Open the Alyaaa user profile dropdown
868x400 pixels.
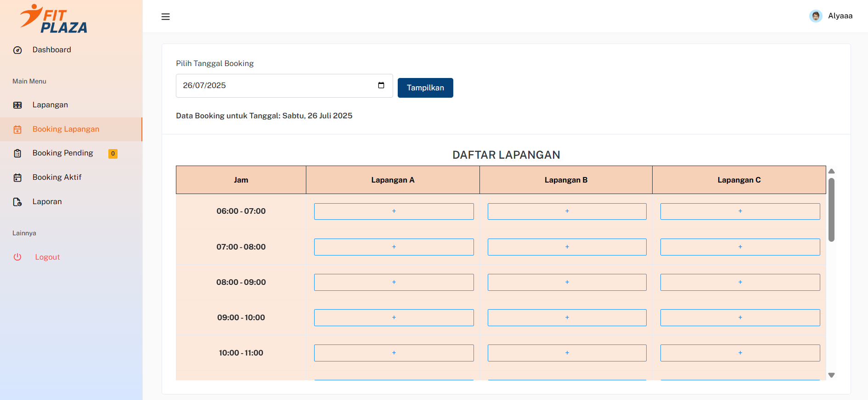click(x=840, y=16)
